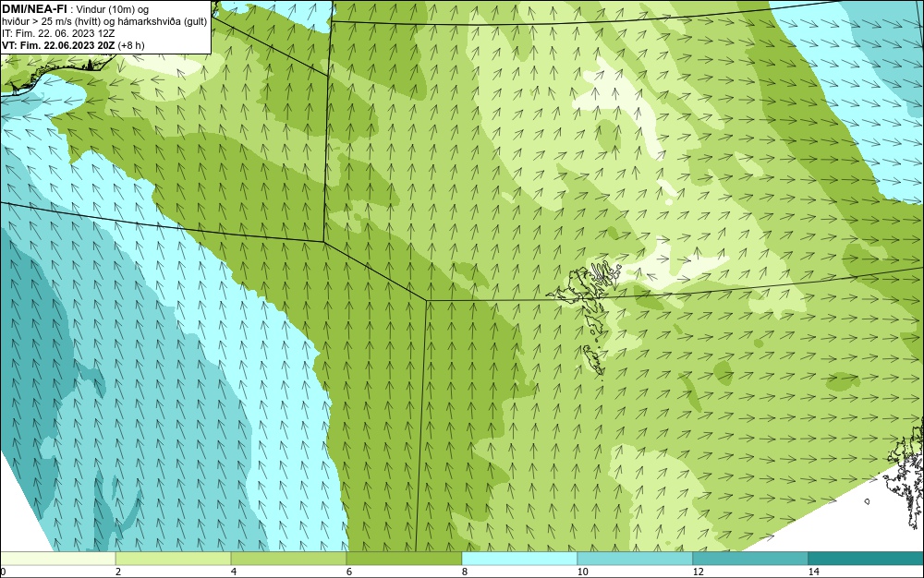This screenshot has height=578, width=924.
Task: Click the legend label '8'
Action: click(x=465, y=572)
